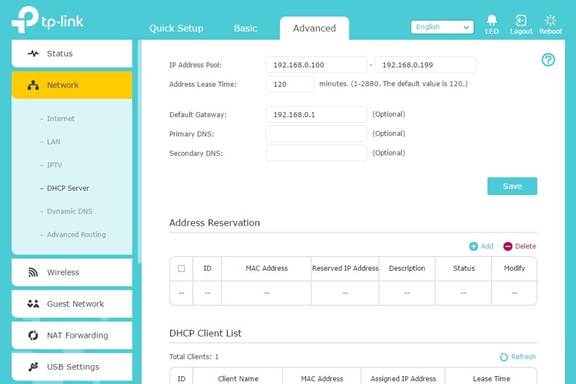
Task: Open the DHCP Server submenu item
Action: point(68,188)
